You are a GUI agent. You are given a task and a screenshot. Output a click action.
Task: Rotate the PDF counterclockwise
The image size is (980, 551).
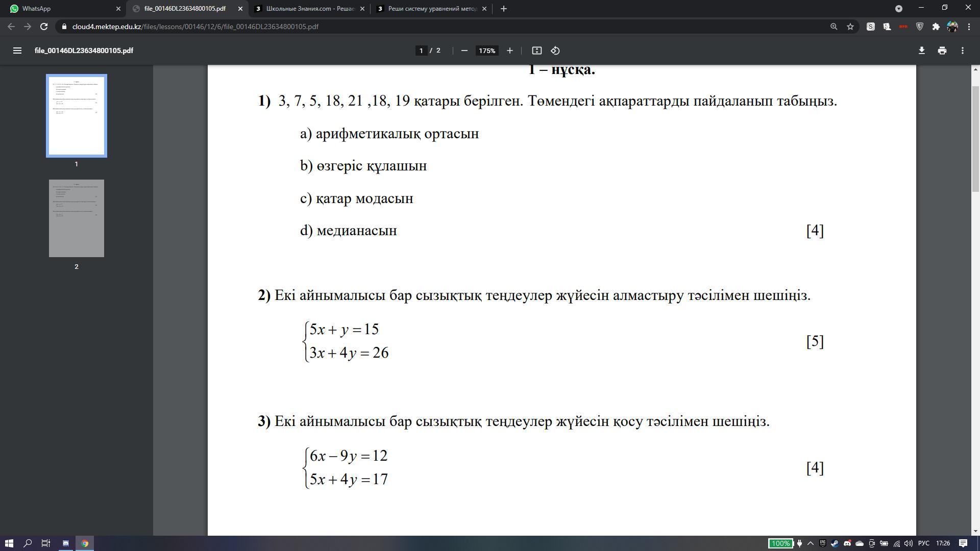555,51
